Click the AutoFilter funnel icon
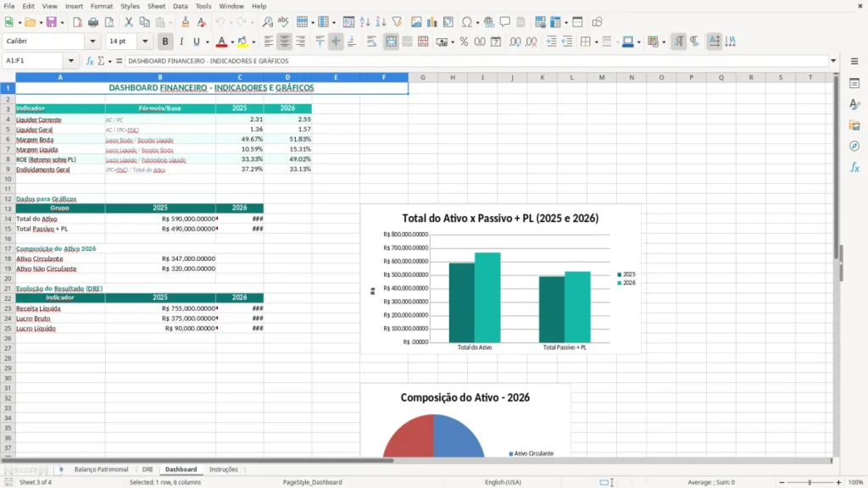Viewport: 868px width, 488px height. 397,22
